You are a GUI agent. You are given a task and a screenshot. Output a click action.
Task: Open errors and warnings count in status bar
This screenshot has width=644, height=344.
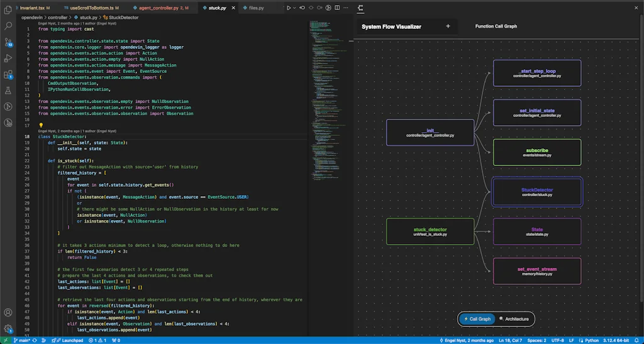coord(97,340)
